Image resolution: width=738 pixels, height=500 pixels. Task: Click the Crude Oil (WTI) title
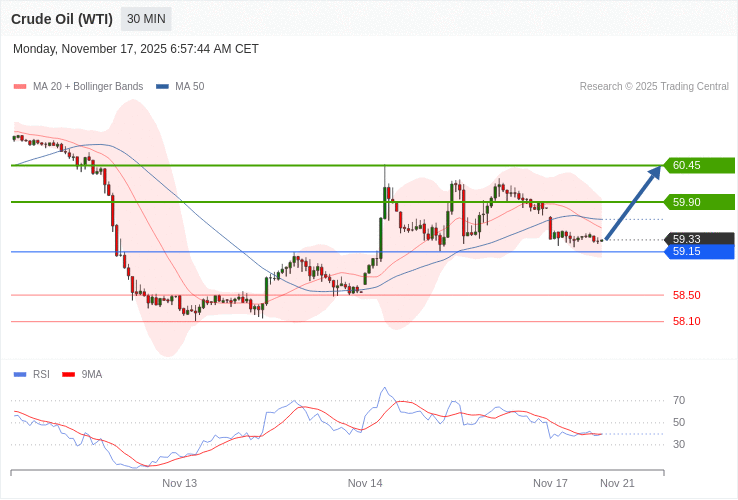coord(62,19)
